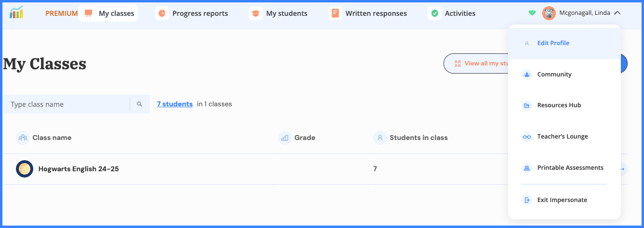Switch to Progress reports tab
The height and width of the screenshot is (228, 644).
(193, 13)
